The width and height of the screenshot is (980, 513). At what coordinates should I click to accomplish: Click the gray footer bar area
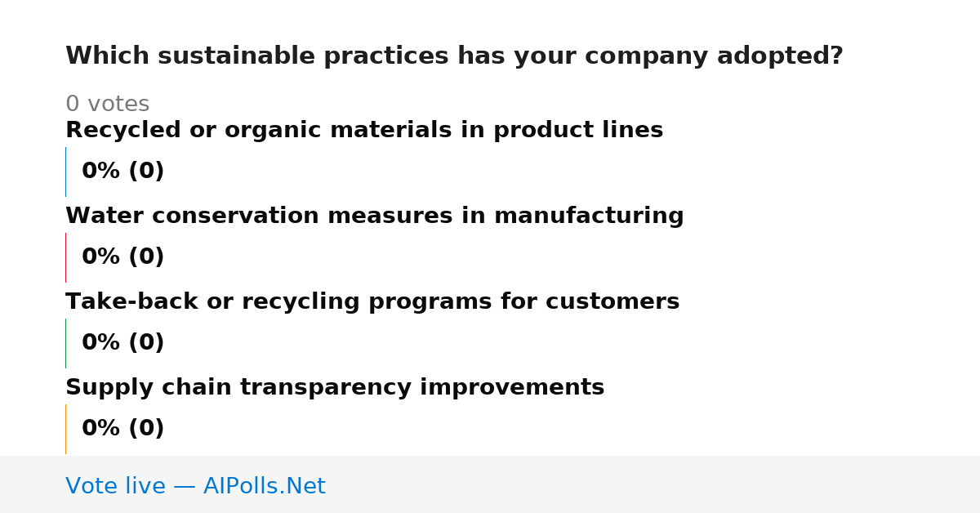coord(490,484)
